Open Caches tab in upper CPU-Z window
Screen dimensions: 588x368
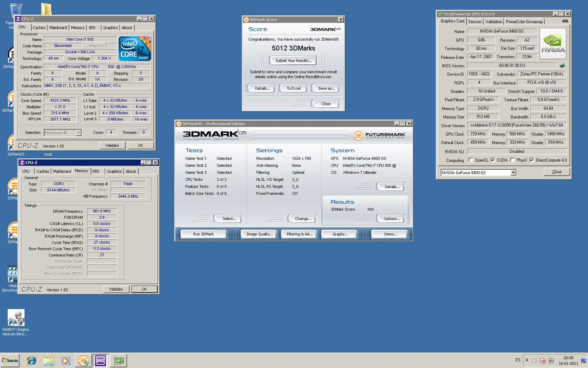(39, 28)
